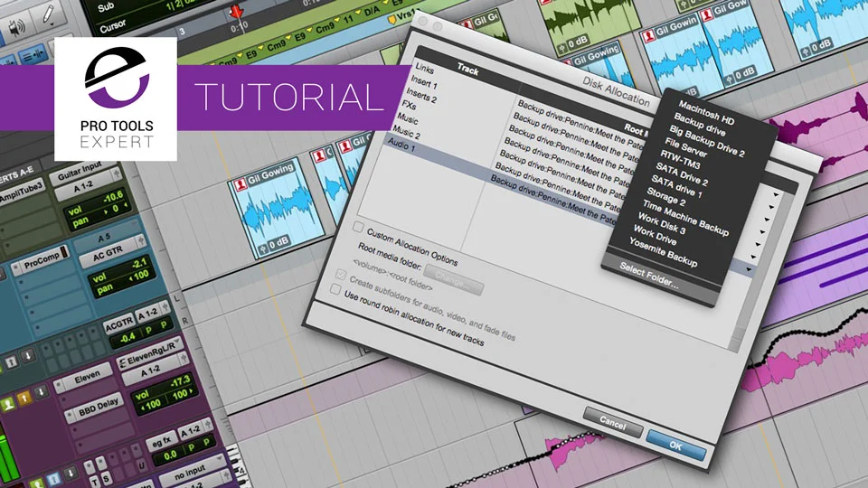Toggle the T button on bottom track
The image size is (868, 488).
93,481
